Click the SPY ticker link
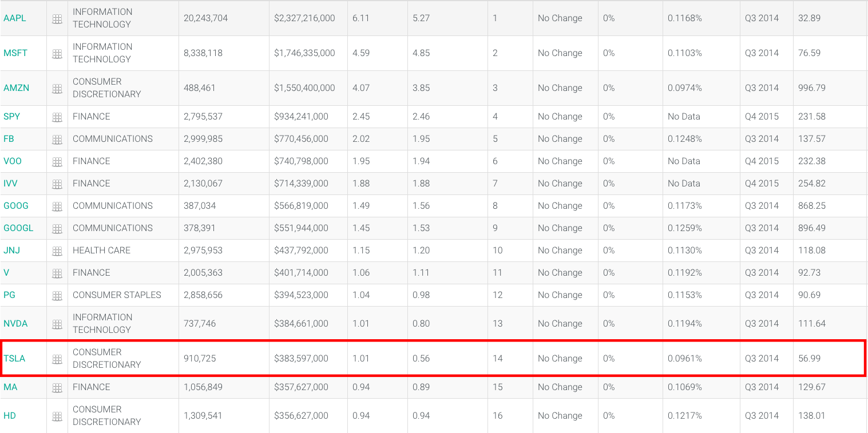 (11, 117)
